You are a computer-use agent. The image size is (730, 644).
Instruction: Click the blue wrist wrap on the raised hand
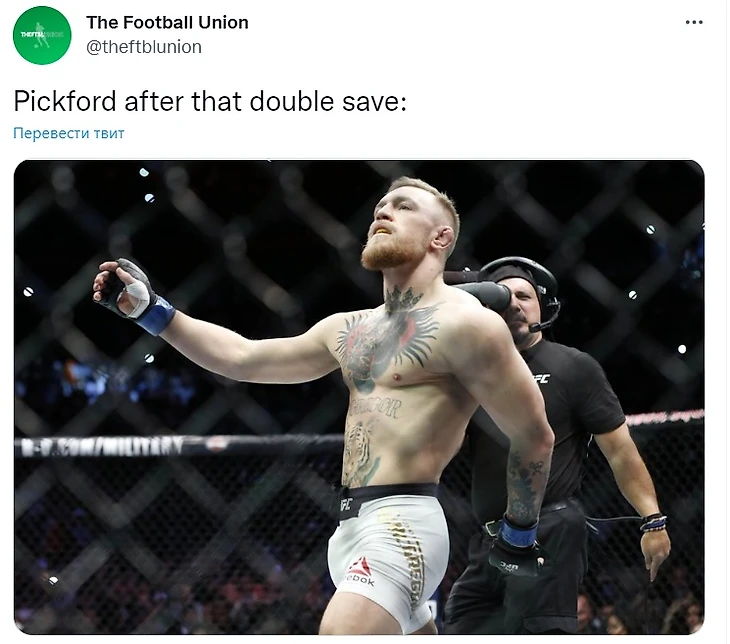coord(156,315)
